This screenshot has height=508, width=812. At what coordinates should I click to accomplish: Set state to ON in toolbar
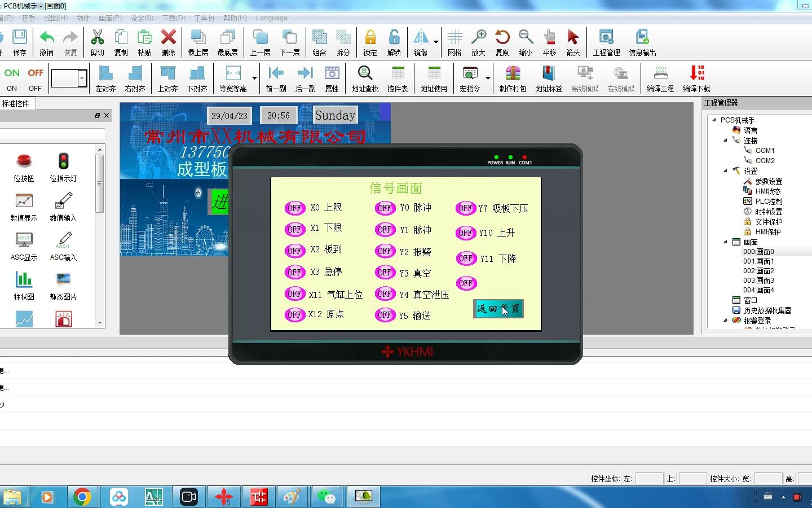coord(12,78)
